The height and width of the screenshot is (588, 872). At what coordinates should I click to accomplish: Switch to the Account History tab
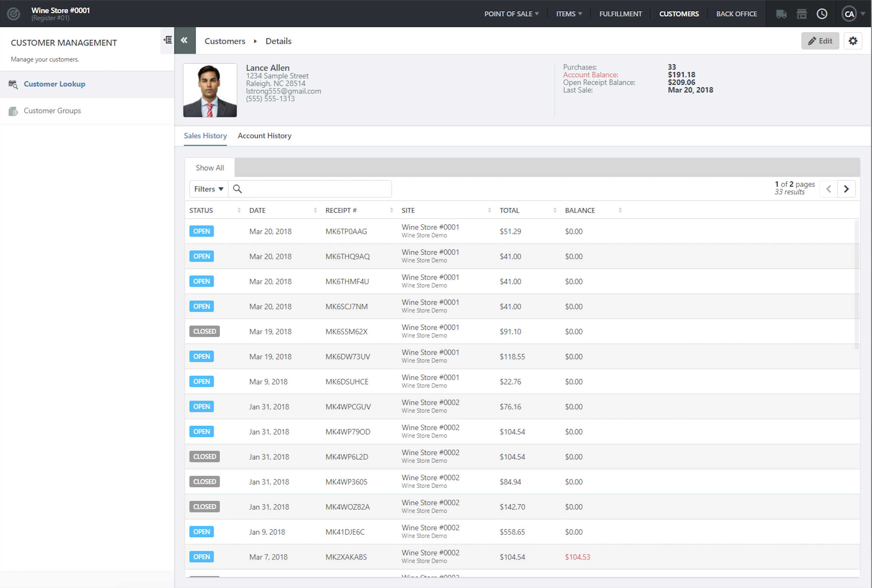264,136
